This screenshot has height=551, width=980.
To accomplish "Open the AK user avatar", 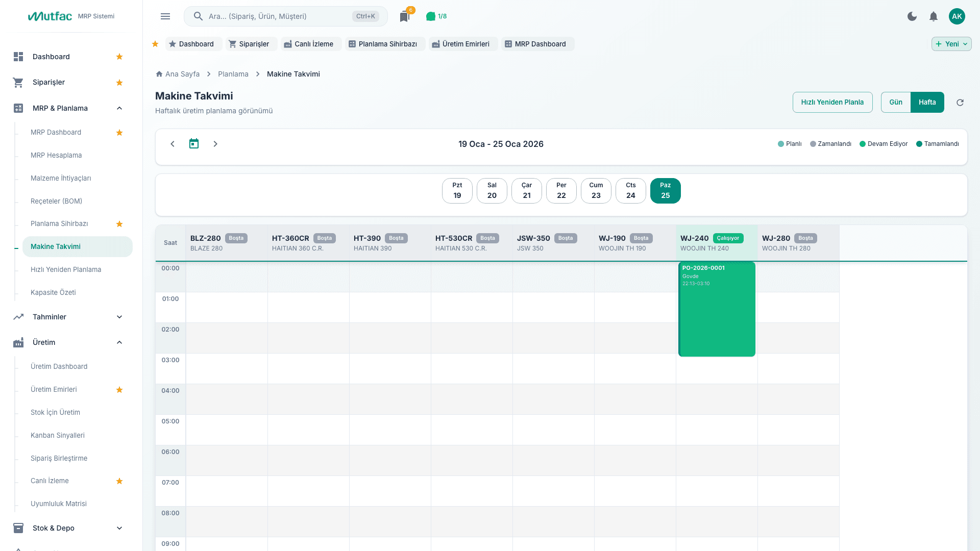I will click(x=957, y=16).
